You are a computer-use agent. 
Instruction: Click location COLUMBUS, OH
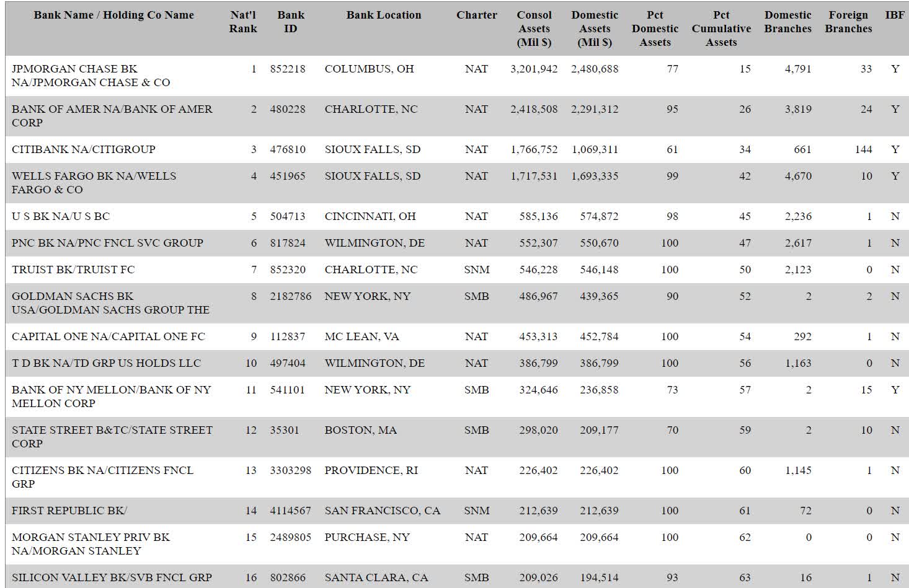(x=369, y=69)
